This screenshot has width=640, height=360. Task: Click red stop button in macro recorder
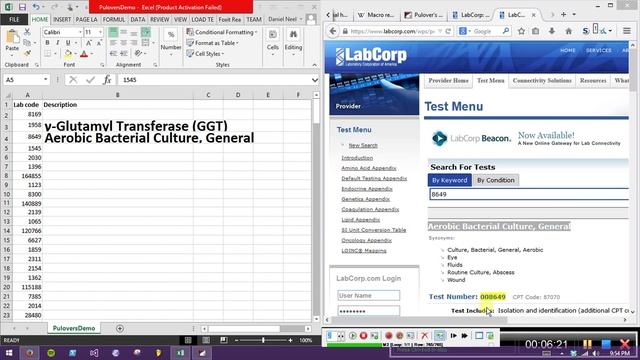(x=363, y=336)
